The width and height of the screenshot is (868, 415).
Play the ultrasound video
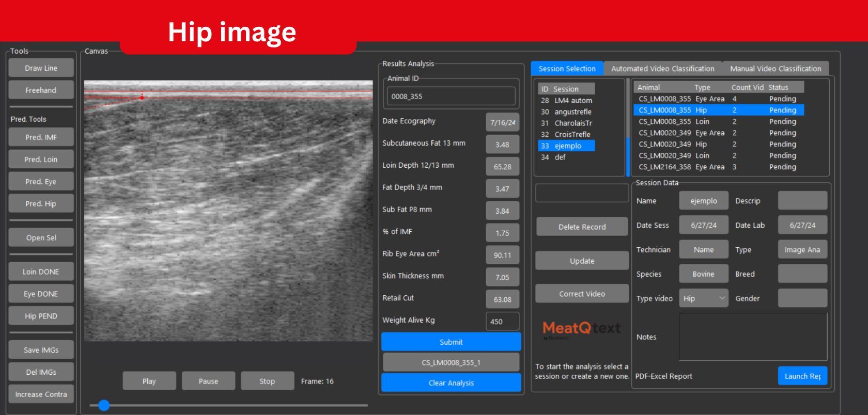149,381
